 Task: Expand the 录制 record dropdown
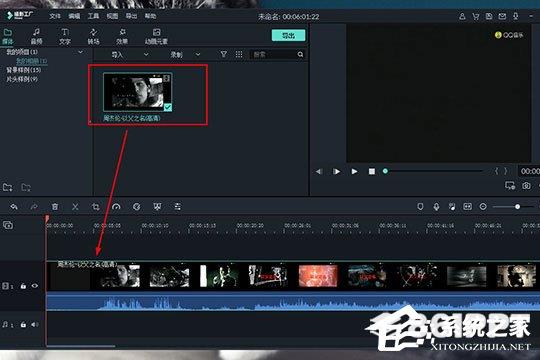point(198,54)
